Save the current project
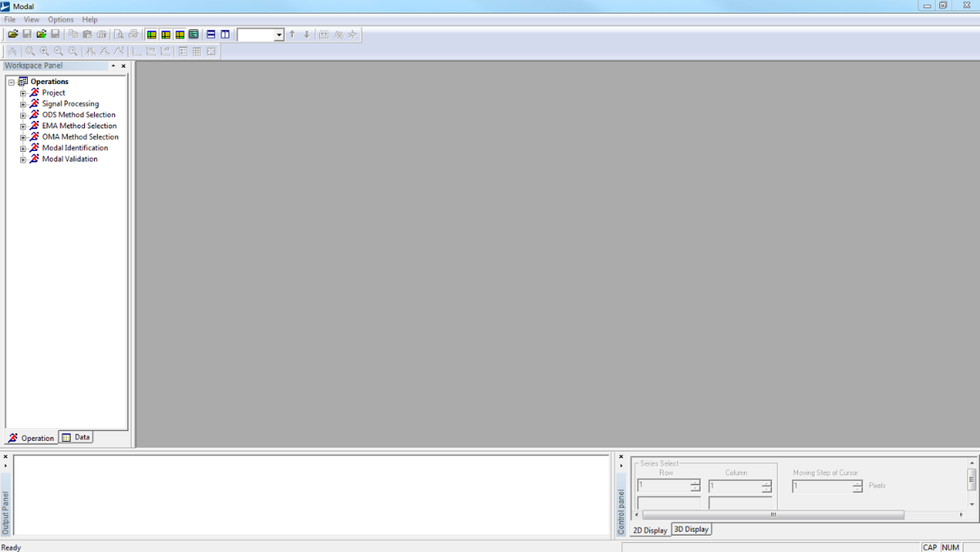The width and height of the screenshot is (980, 552). click(27, 34)
